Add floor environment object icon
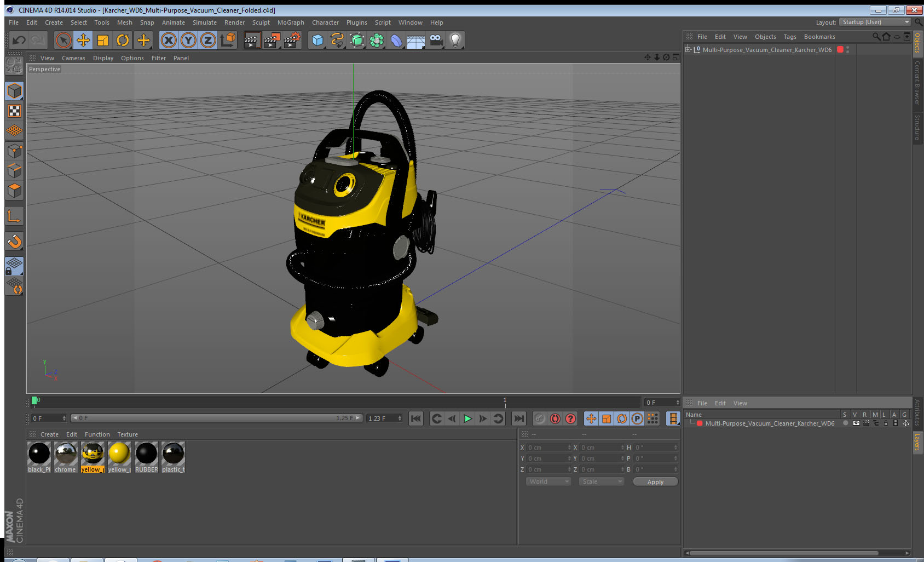 (x=416, y=40)
